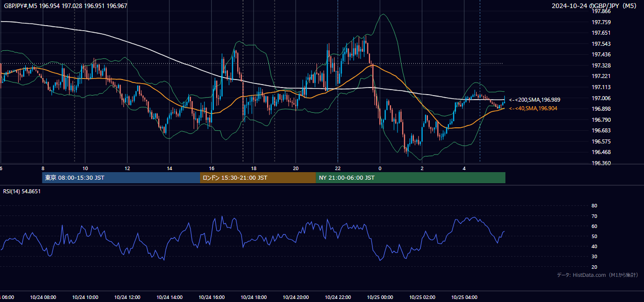The width and height of the screenshot is (644, 302).
Task: Click the bottom date label 10/24 10:00
Action: [x=85, y=297]
